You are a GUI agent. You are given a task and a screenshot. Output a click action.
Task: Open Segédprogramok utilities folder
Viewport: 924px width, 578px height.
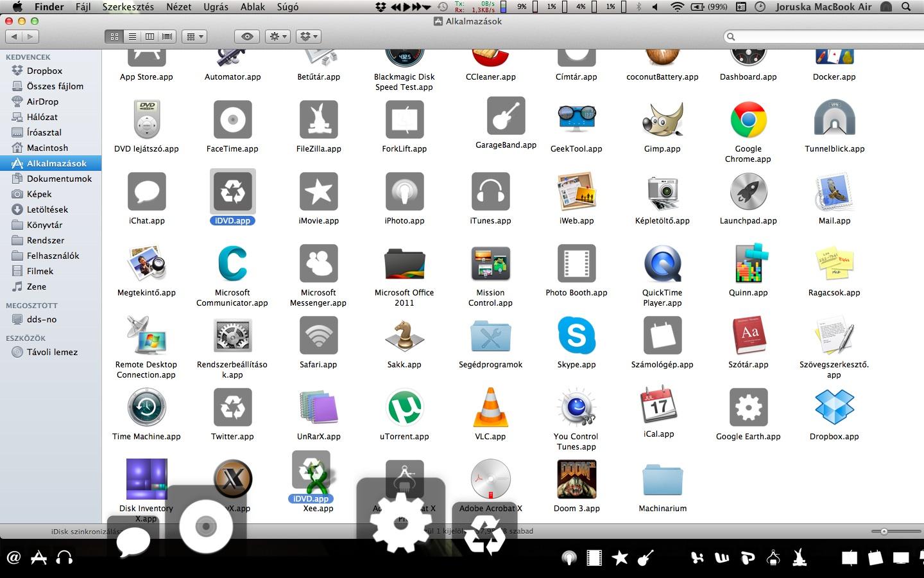click(x=490, y=337)
